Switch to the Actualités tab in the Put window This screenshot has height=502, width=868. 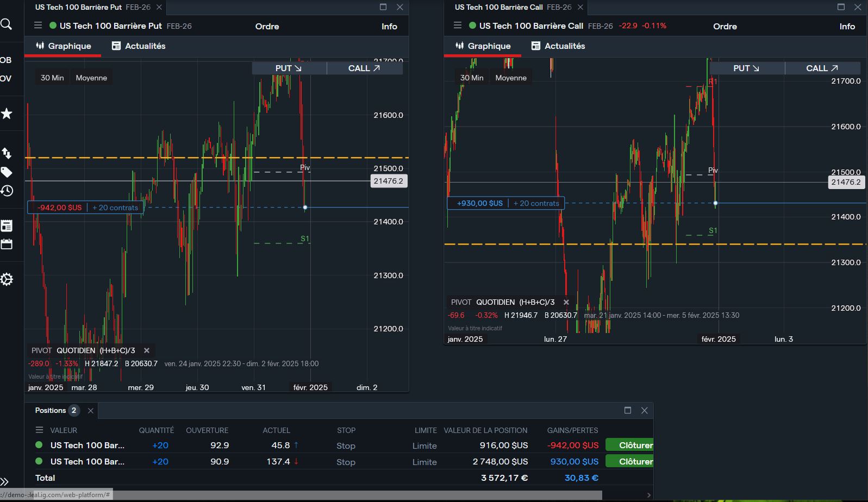pyautogui.click(x=139, y=46)
